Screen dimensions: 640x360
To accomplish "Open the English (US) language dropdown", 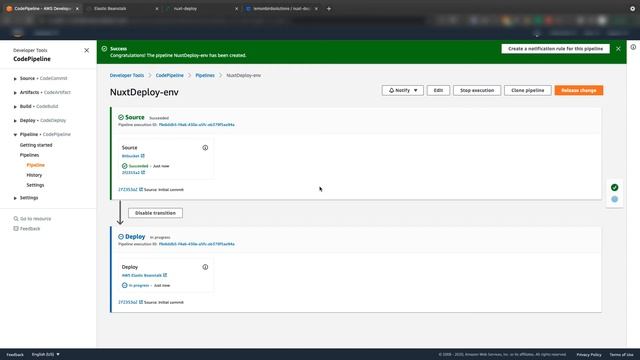I will coord(46,354).
